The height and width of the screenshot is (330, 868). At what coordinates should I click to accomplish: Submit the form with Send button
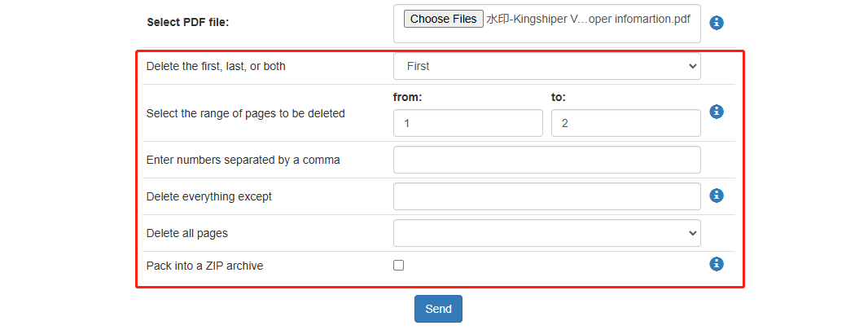point(438,309)
